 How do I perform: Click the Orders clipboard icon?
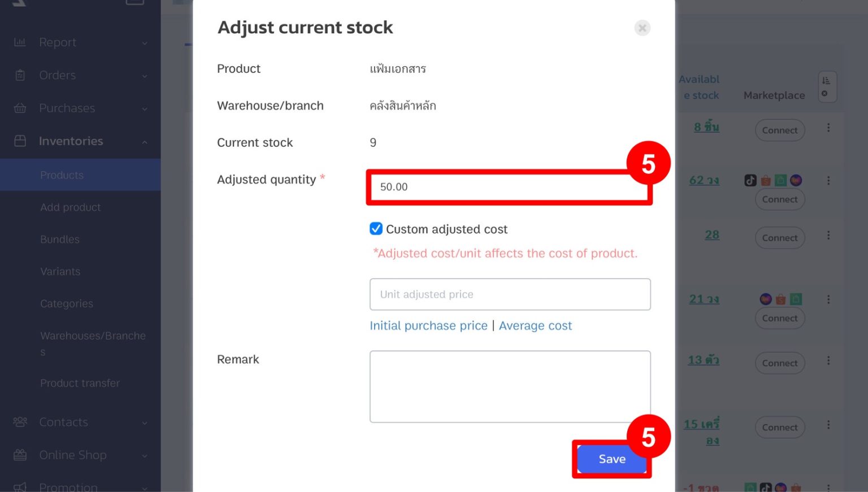[x=20, y=75]
